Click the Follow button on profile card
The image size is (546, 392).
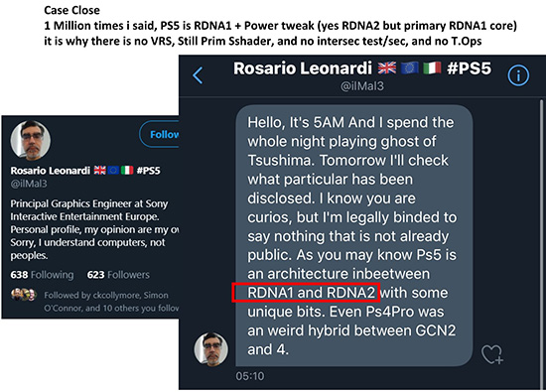(160, 134)
